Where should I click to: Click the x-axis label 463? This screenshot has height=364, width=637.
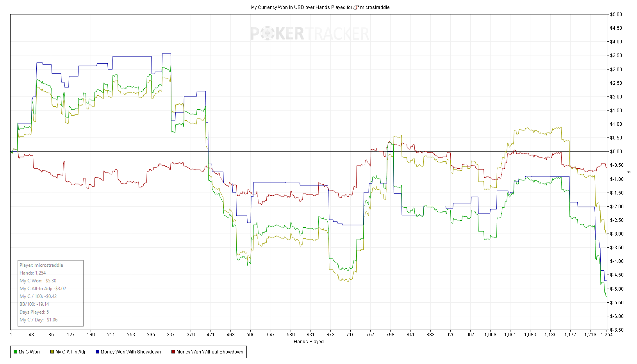pos(231,335)
